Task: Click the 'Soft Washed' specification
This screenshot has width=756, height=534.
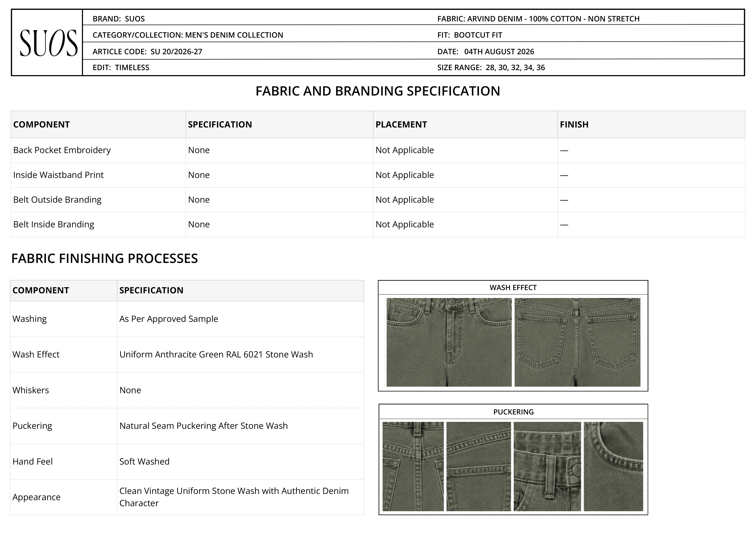Action: coord(145,462)
